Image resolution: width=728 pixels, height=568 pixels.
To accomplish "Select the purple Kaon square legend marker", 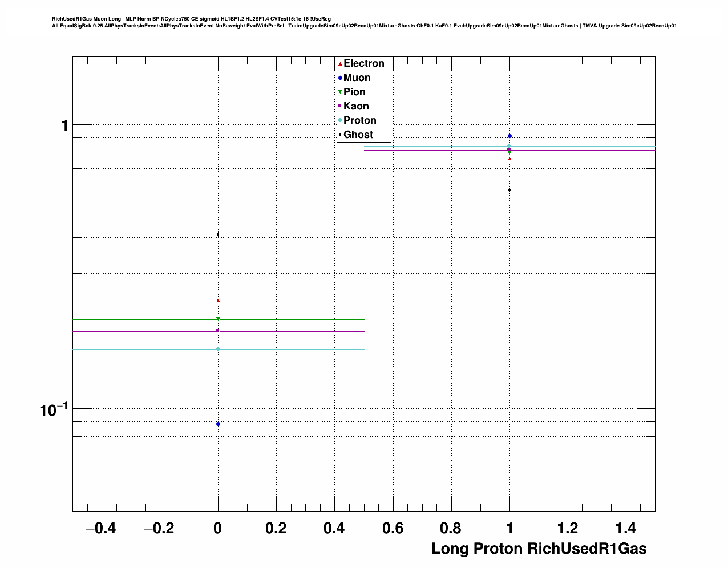I will pyautogui.click(x=340, y=106).
